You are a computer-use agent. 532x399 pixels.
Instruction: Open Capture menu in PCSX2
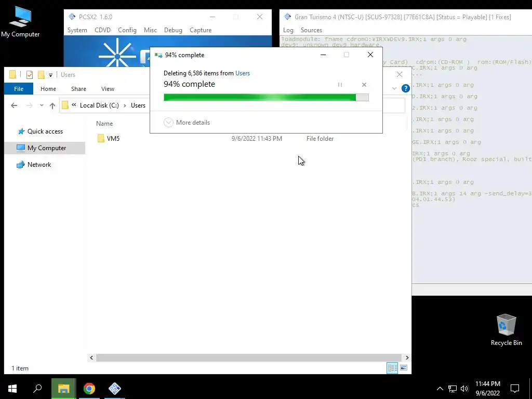tap(201, 30)
